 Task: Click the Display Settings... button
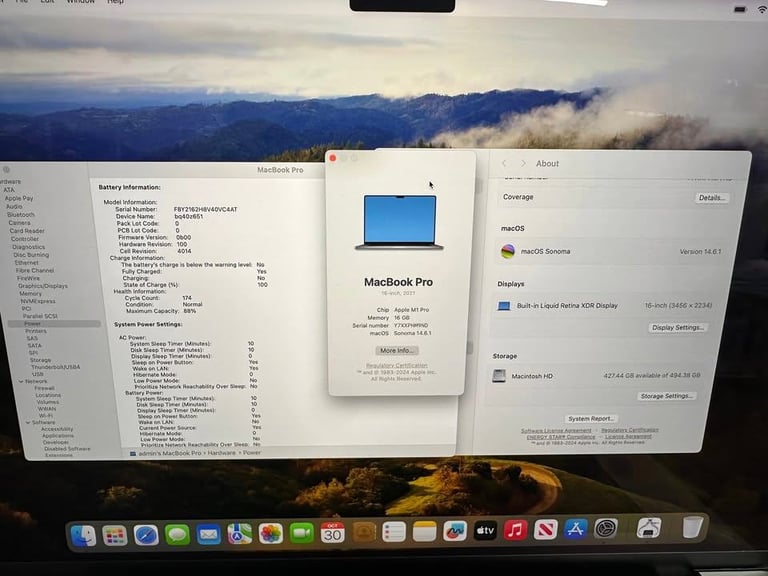tap(678, 327)
